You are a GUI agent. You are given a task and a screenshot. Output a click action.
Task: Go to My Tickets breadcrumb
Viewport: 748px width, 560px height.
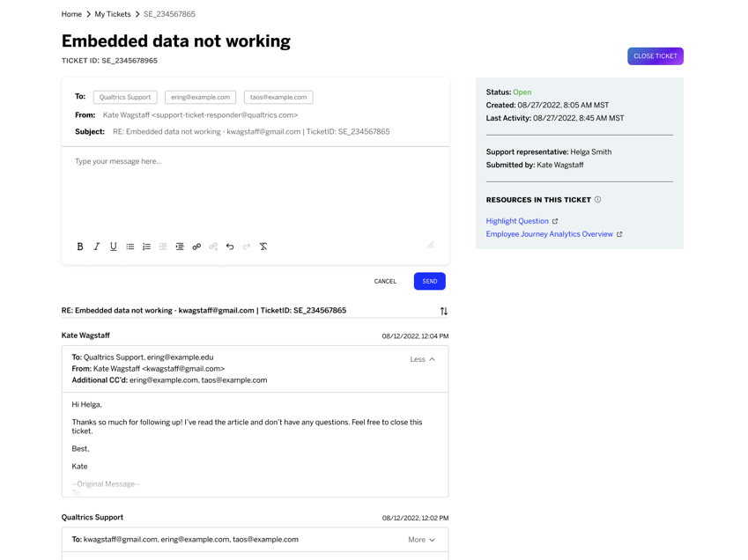click(113, 14)
